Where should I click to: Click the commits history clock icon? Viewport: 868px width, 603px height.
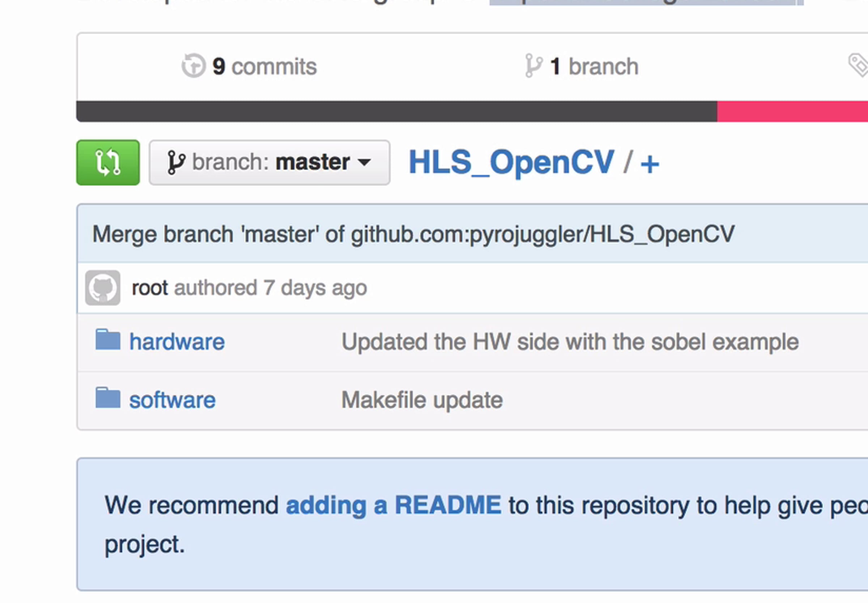(x=194, y=66)
